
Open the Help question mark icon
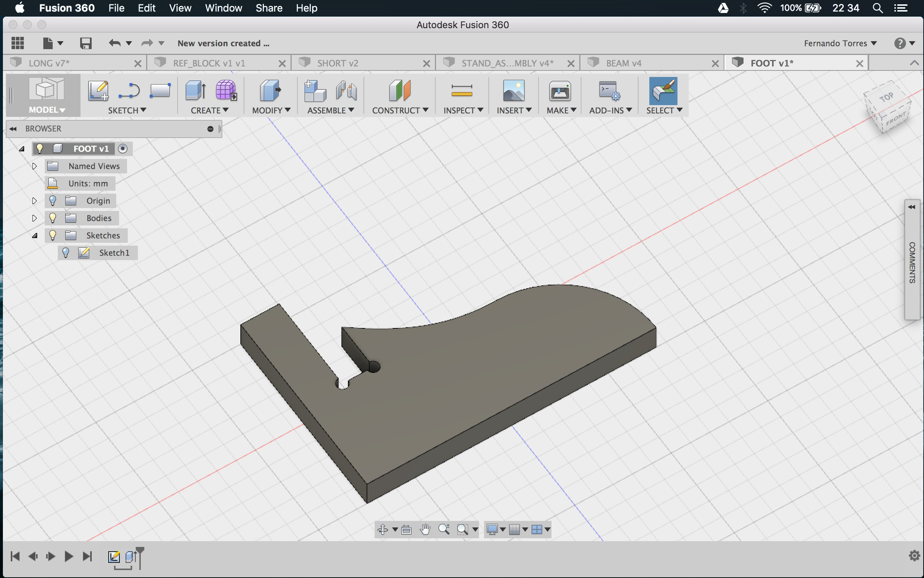pyautogui.click(x=899, y=43)
